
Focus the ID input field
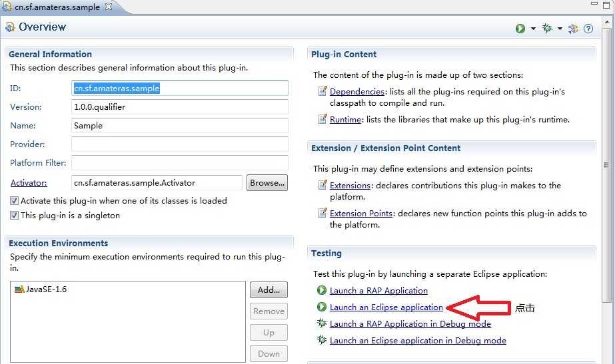180,88
